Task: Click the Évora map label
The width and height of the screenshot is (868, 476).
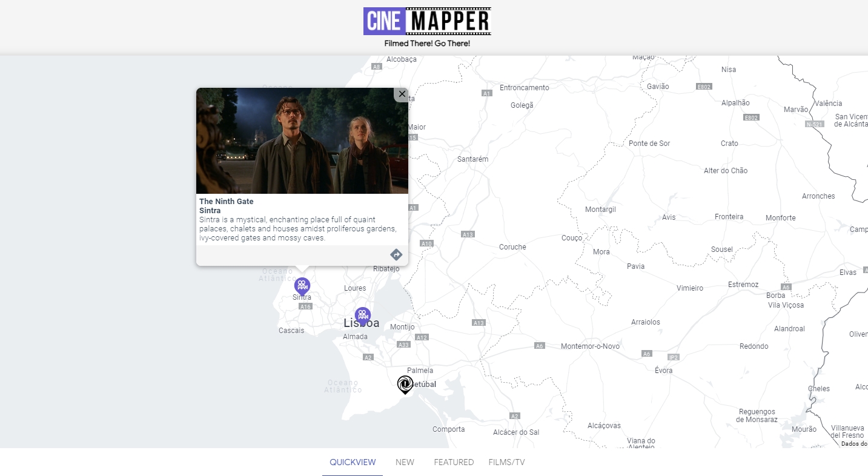Action: (x=664, y=371)
